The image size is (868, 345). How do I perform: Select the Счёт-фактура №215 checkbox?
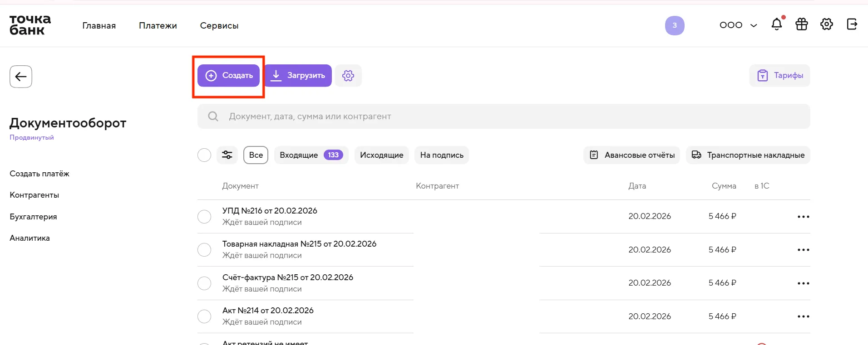[x=204, y=283]
